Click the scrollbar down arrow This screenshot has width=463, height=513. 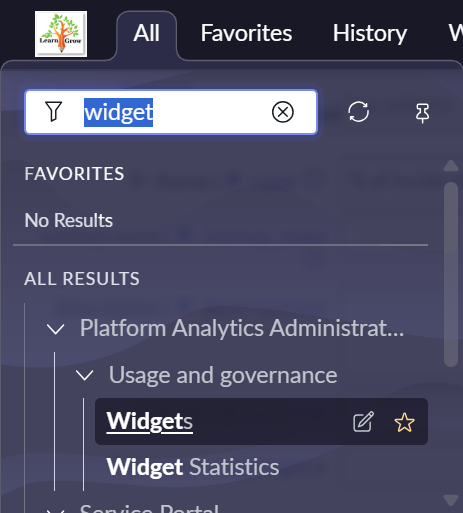451,501
